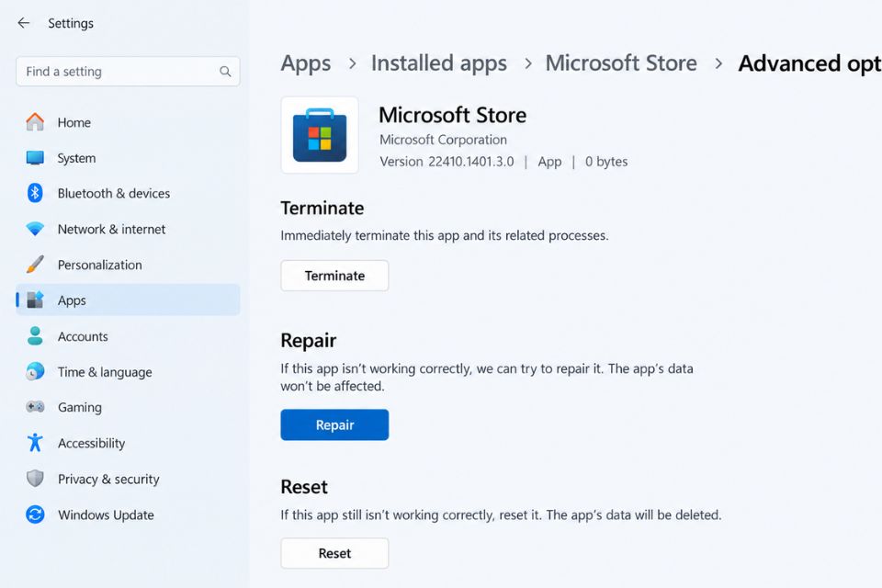Click the Network wifi icon
Image resolution: width=882 pixels, height=588 pixels.
coord(35,229)
